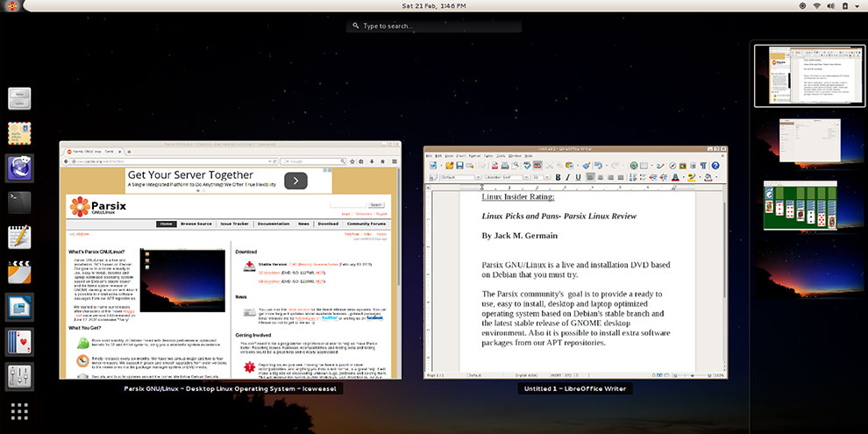Open the Iceweasel hamburger menu
Screen dimensions: 868x434
[x=395, y=161]
